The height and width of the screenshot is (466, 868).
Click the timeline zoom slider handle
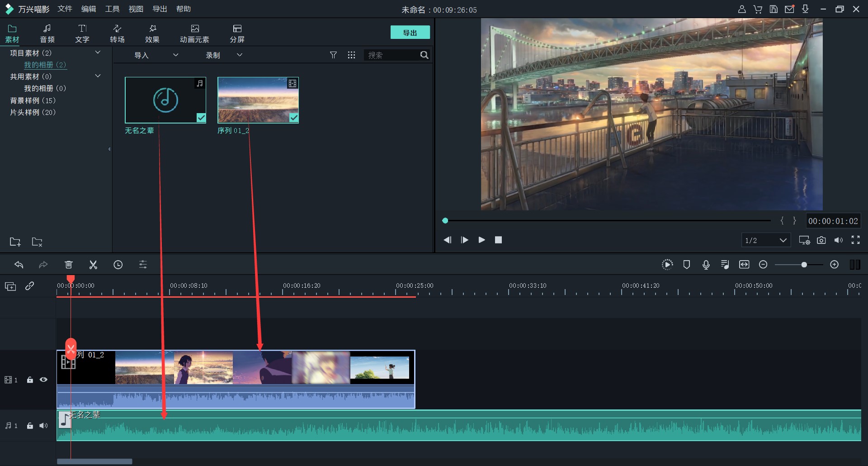pos(804,265)
